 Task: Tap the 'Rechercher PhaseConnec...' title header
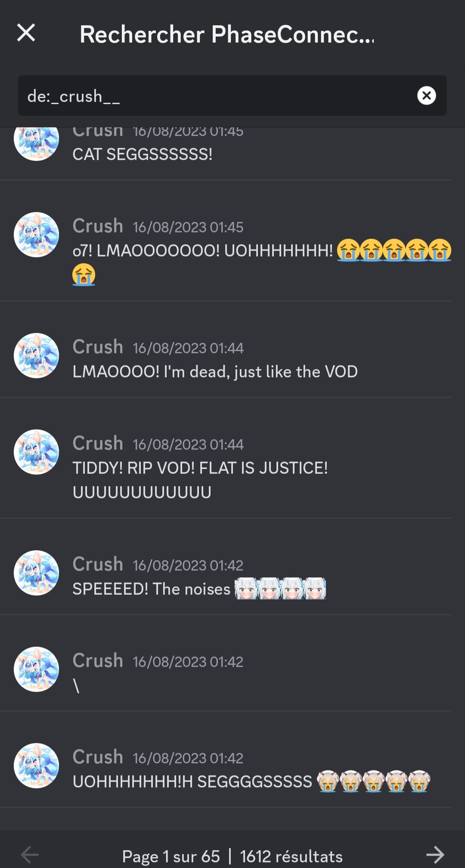[227, 34]
